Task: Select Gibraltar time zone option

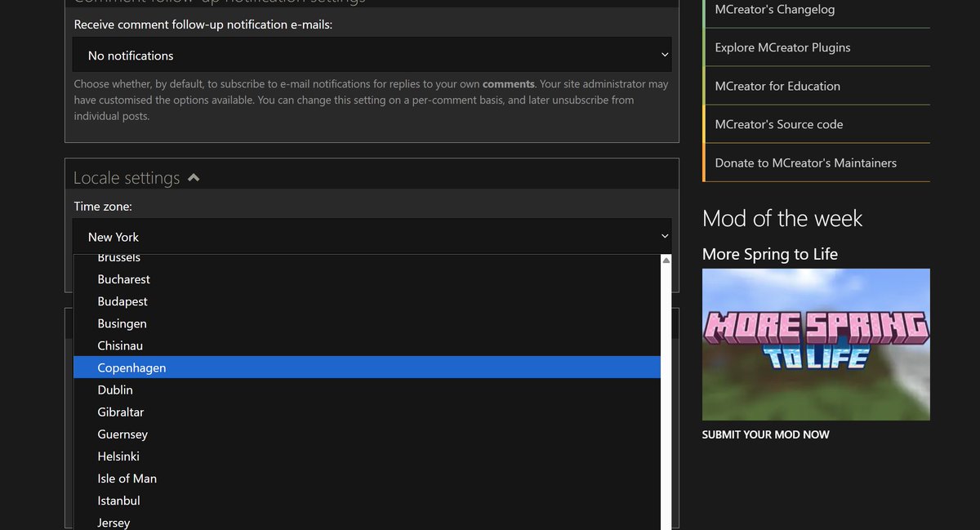Action: (121, 412)
